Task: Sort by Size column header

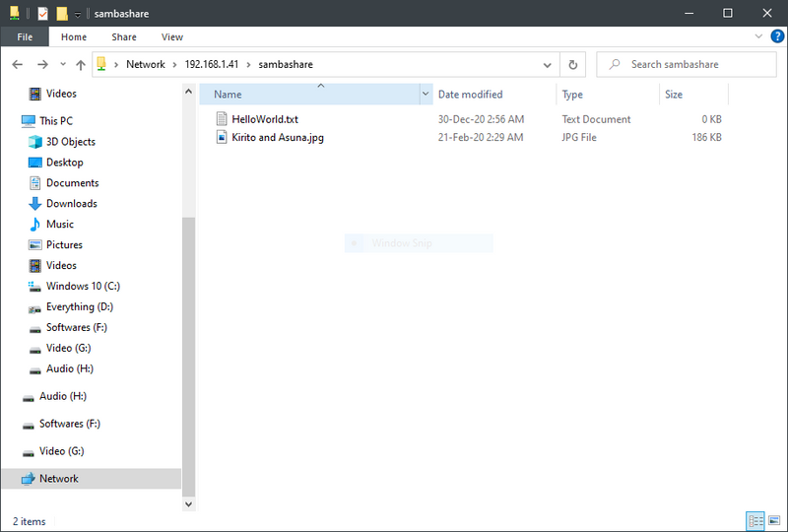Action: (x=693, y=94)
